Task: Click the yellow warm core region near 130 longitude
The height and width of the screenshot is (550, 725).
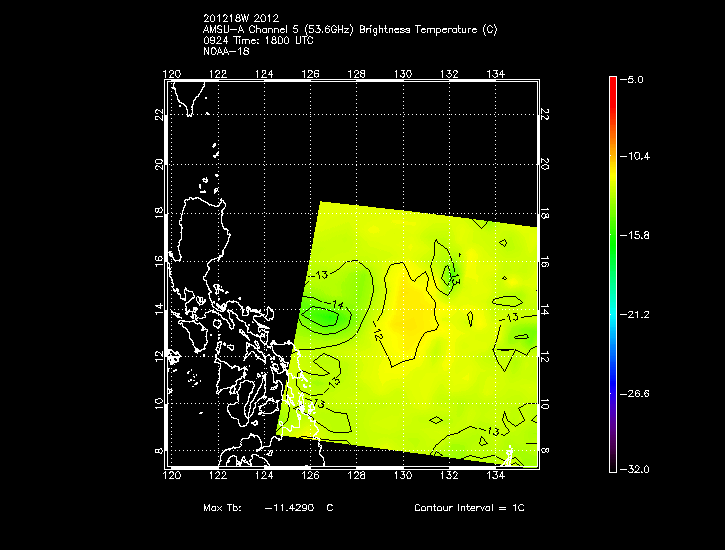Action: [x=406, y=315]
